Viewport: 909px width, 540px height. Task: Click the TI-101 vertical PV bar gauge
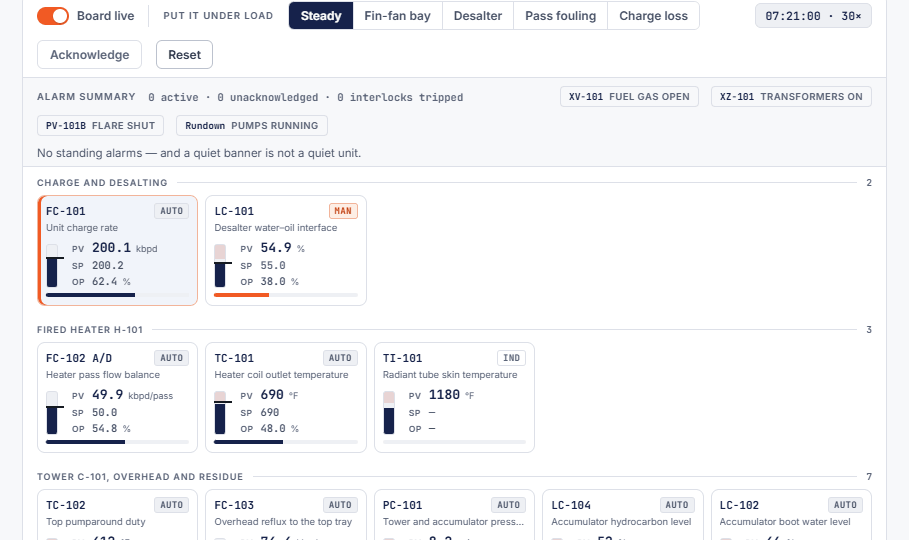(389, 412)
